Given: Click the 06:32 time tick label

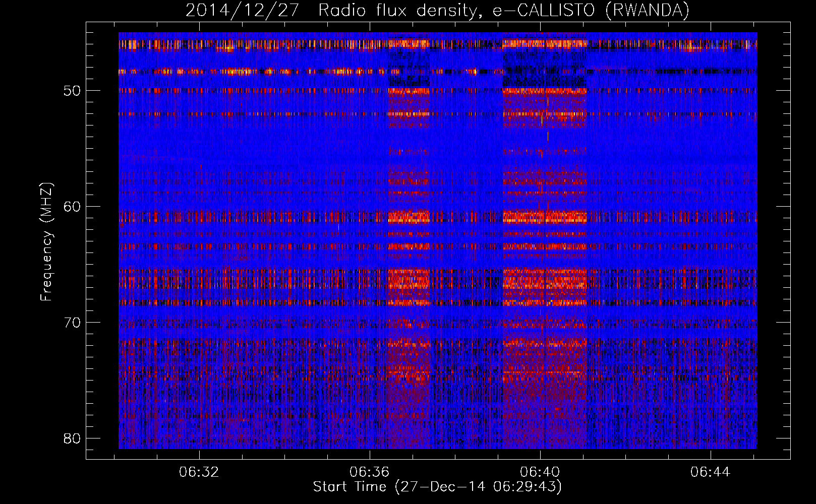Looking at the screenshot, I should point(199,472).
